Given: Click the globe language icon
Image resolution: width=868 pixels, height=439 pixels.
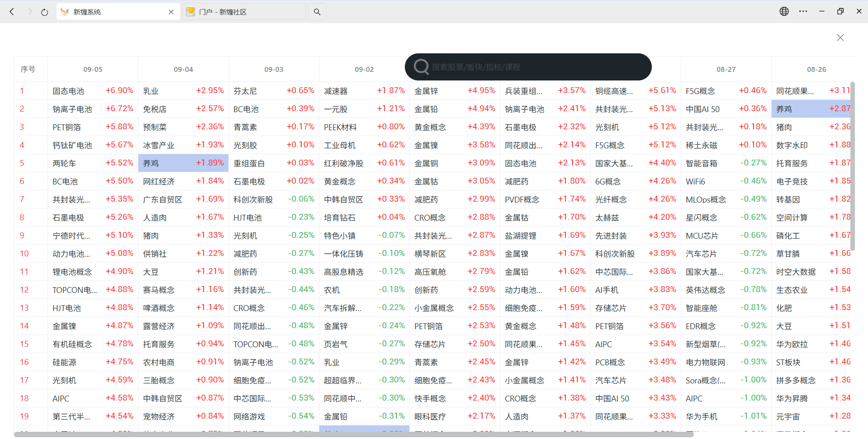Looking at the screenshot, I should (x=784, y=11).
